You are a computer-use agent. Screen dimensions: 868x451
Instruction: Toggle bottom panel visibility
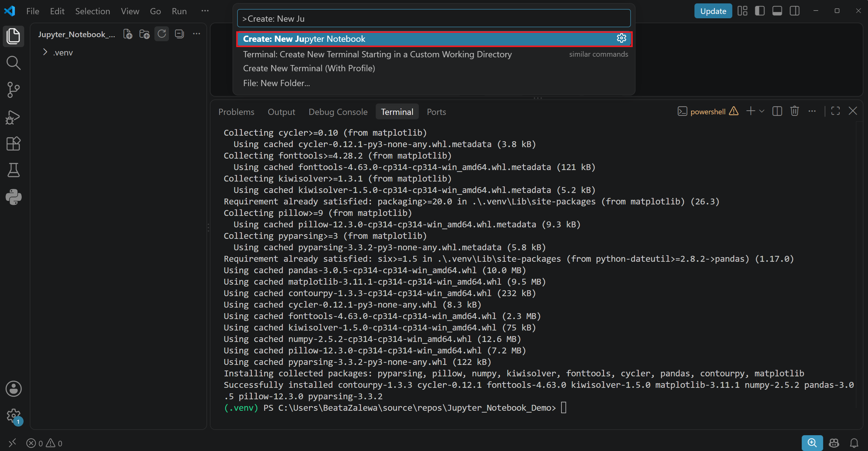777,11
